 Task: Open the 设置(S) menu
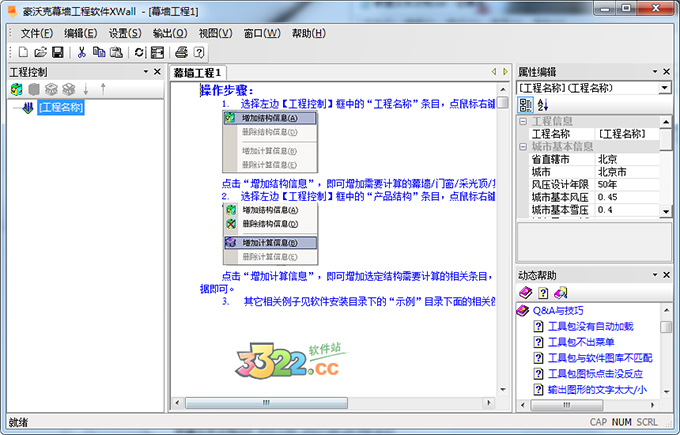point(125,33)
